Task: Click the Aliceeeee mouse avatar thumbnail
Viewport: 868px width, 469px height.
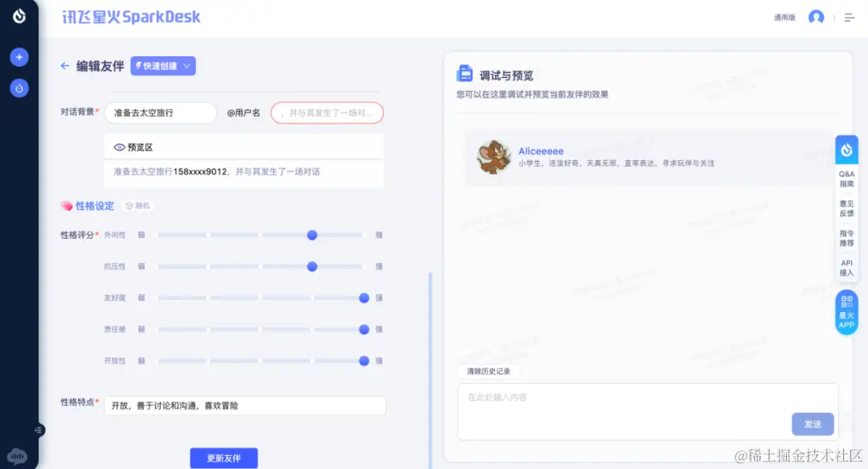Action: coord(493,158)
